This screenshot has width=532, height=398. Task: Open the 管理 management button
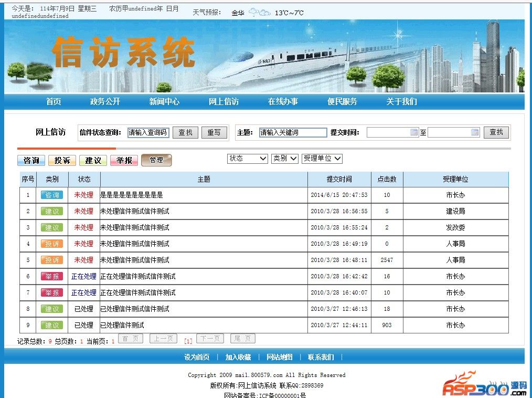pyautogui.click(x=156, y=160)
